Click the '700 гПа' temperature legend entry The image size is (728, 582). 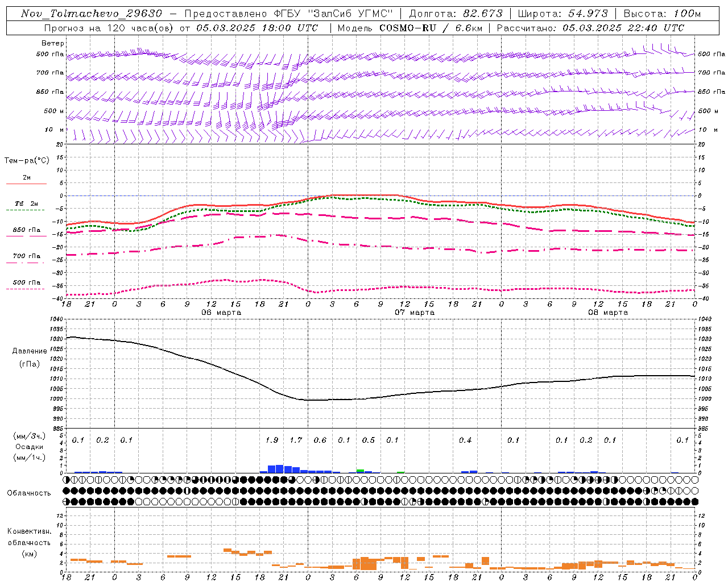pos(27,256)
